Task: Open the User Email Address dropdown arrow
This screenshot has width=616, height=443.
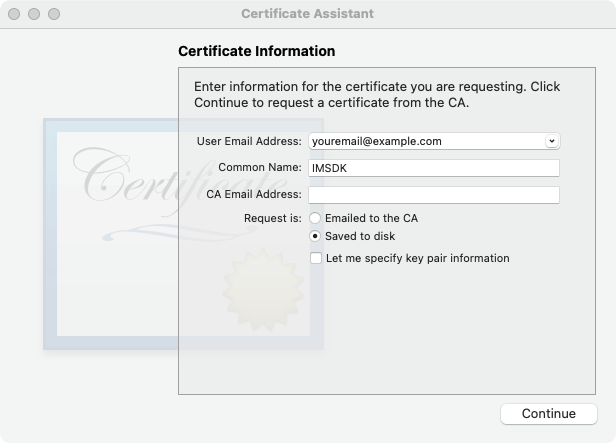Action: 552,141
